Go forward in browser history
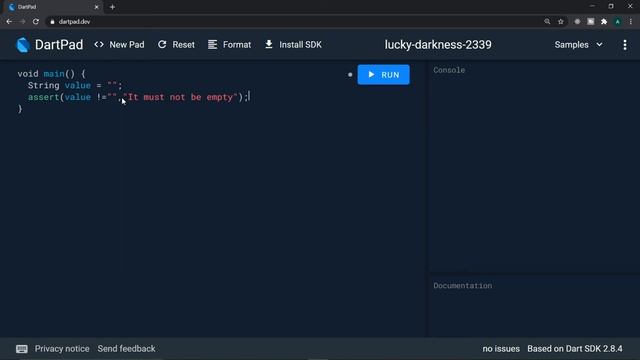Screen dimensions: 640x360 (22, 22)
